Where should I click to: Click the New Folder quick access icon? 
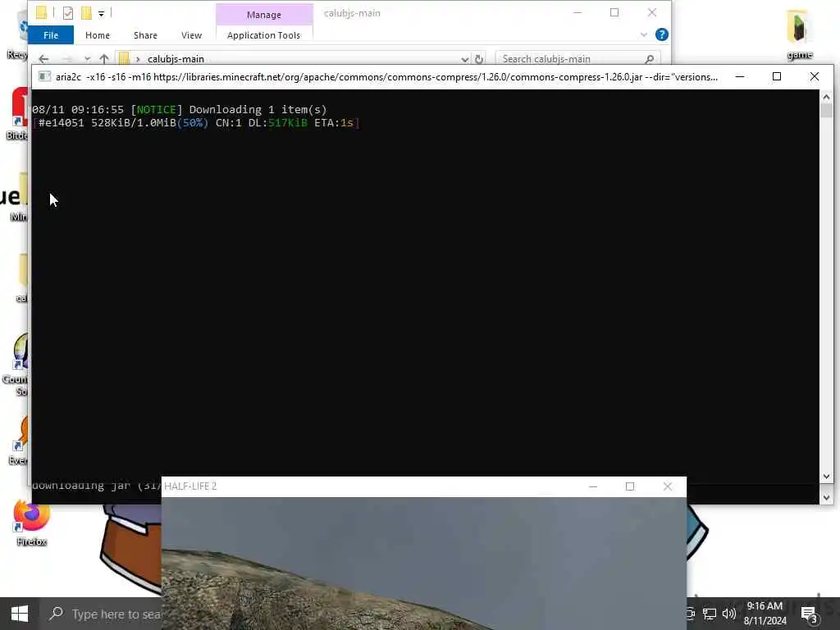pos(85,13)
